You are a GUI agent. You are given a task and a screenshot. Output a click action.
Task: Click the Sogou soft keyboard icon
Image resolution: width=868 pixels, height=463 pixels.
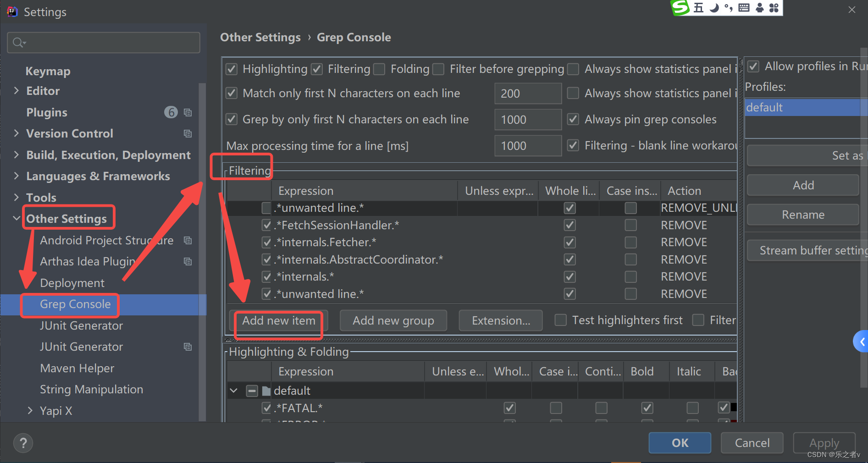[x=744, y=8]
